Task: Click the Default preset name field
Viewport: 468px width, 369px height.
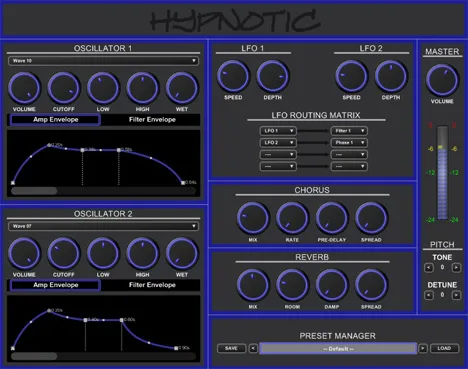Action: (x=338, y=349)
